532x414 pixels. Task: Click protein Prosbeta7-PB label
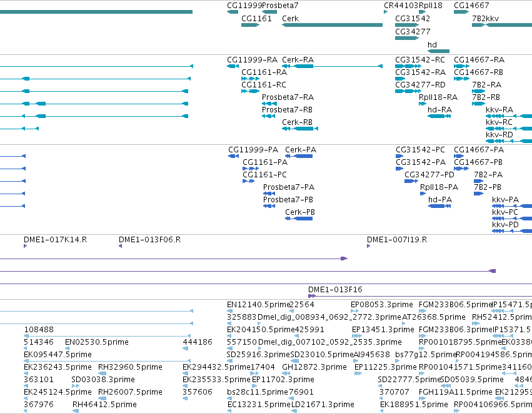(288, 200)
